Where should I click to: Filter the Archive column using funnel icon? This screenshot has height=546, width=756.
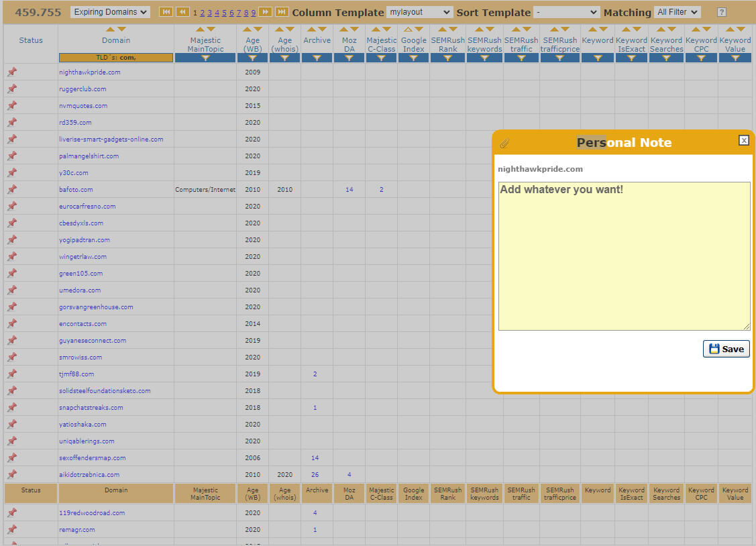[x=317, y=58]
